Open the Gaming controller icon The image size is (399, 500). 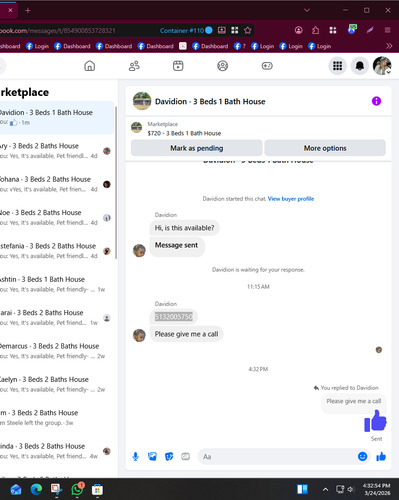tap(267, 66)
